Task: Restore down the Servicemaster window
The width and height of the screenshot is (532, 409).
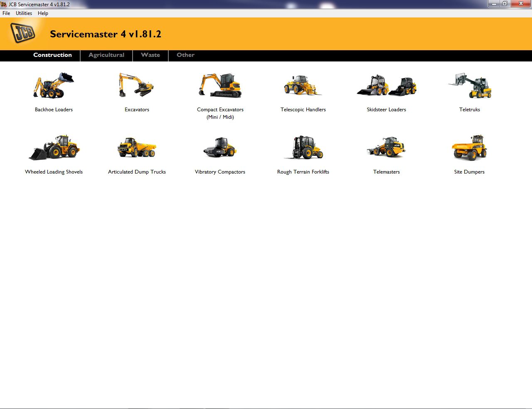Action: 505,4
